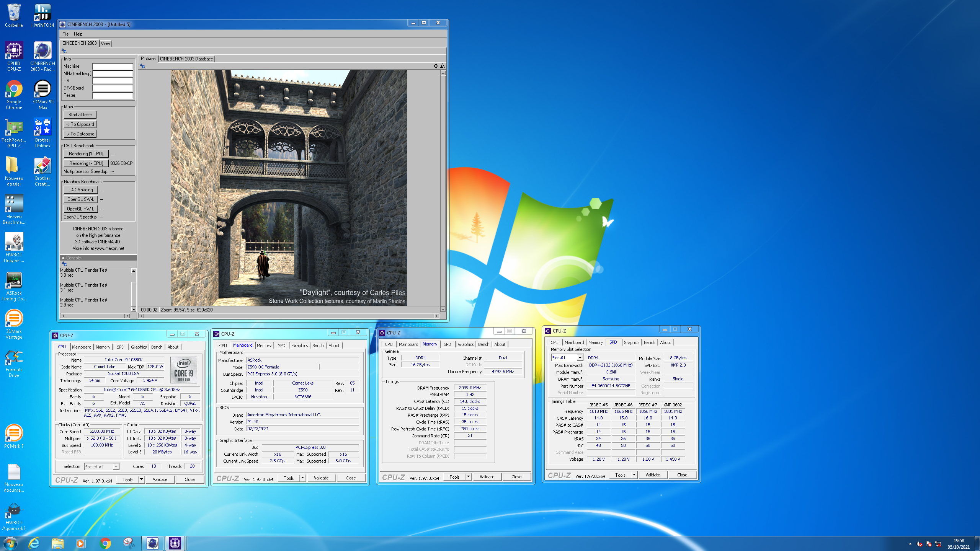
Task: Click Validate in CPU-Z Memory window
Action: [x=487, y=477]
